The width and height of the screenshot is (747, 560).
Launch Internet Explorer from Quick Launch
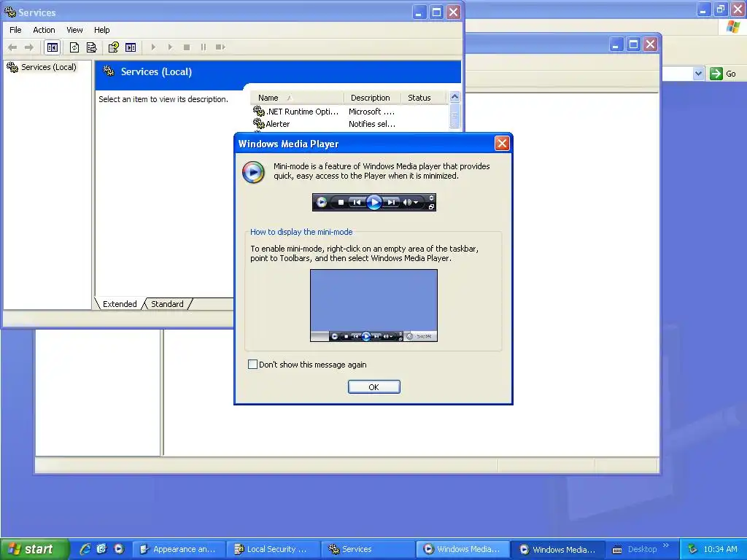point(85,549)
